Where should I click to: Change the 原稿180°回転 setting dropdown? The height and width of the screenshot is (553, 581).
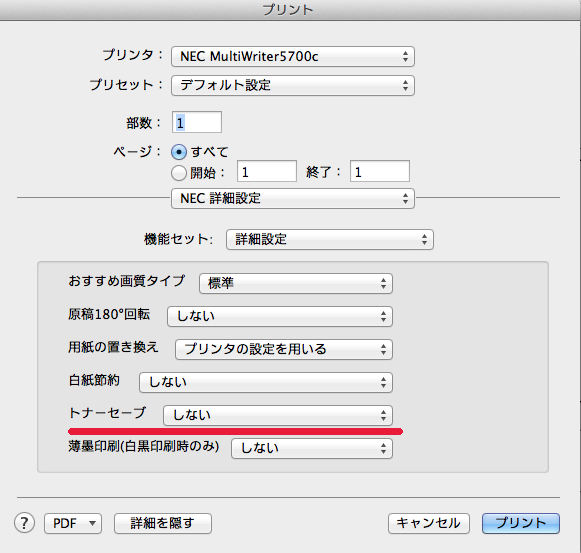(x=280, y=317)
